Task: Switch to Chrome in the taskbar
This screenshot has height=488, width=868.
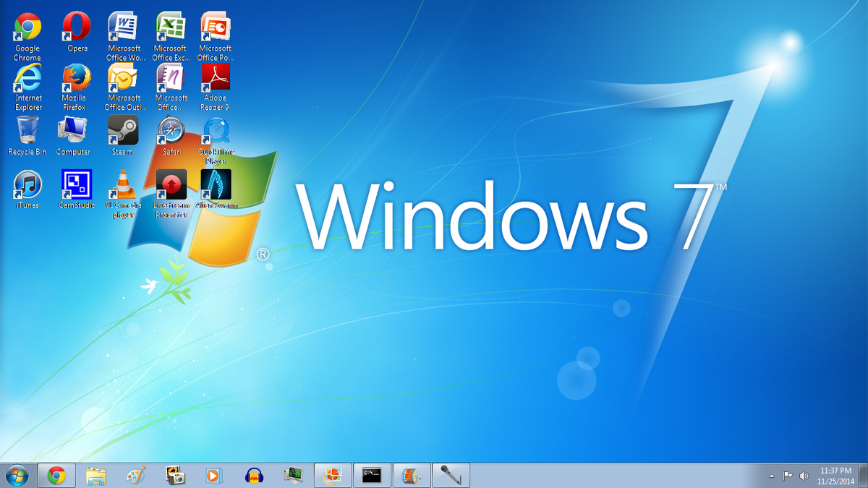Action: (56, 475)
